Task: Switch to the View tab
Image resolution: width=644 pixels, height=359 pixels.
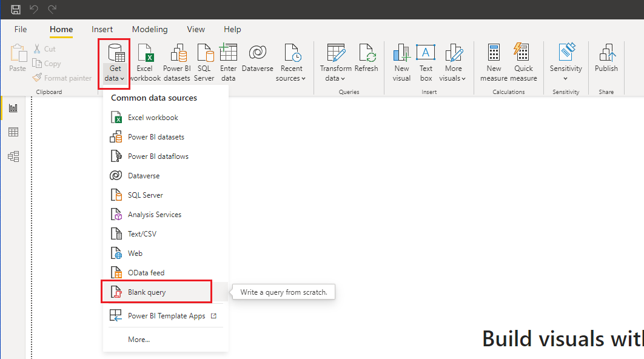Action: coord(196,29)
